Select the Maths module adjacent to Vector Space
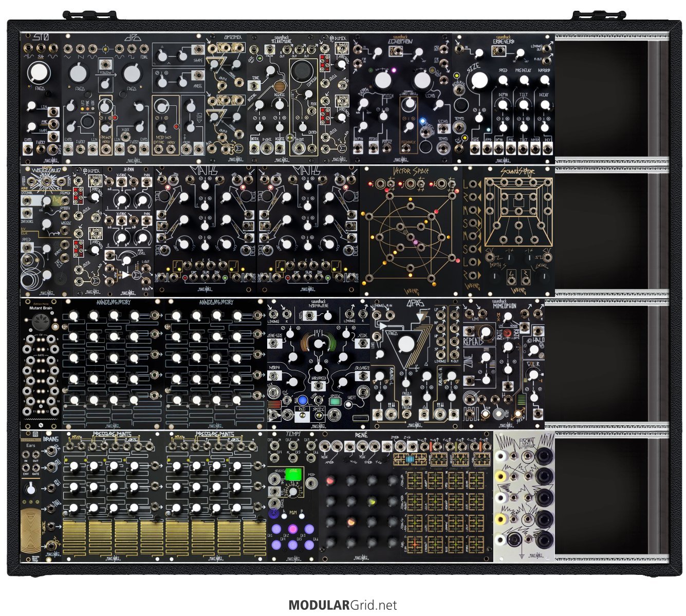 pyautogui.click(x=308, y=230)
